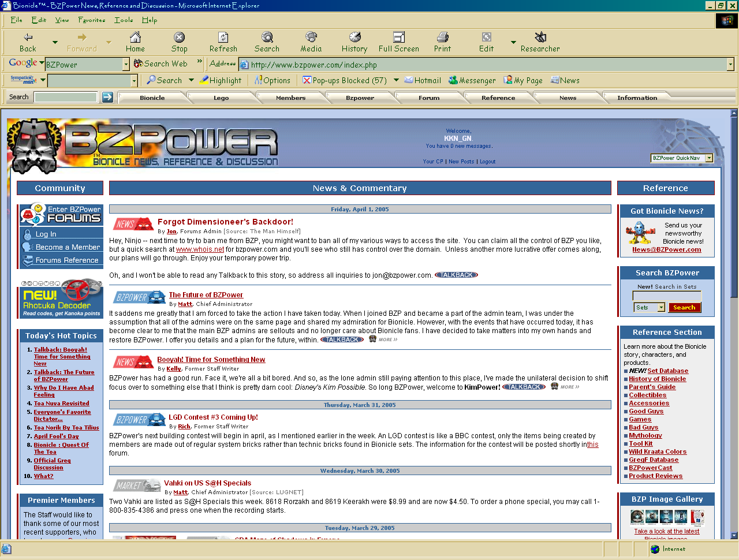Screen dimensions: 739x560
Task: Open My Page on MSN toolbar
Action: [523, 80]
